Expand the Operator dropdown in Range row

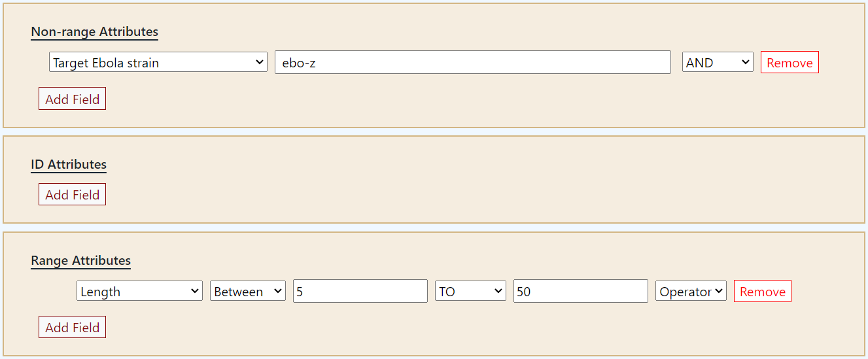click(691, 292)
